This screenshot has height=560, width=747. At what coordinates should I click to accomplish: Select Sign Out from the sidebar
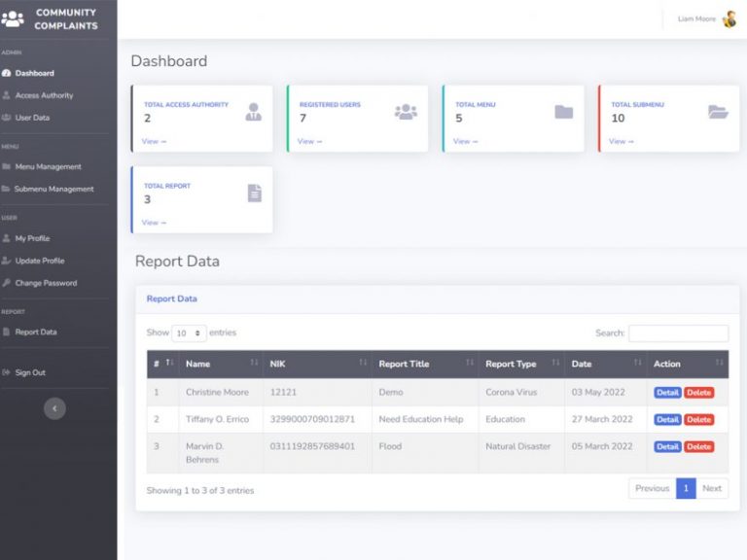point(30,372)
